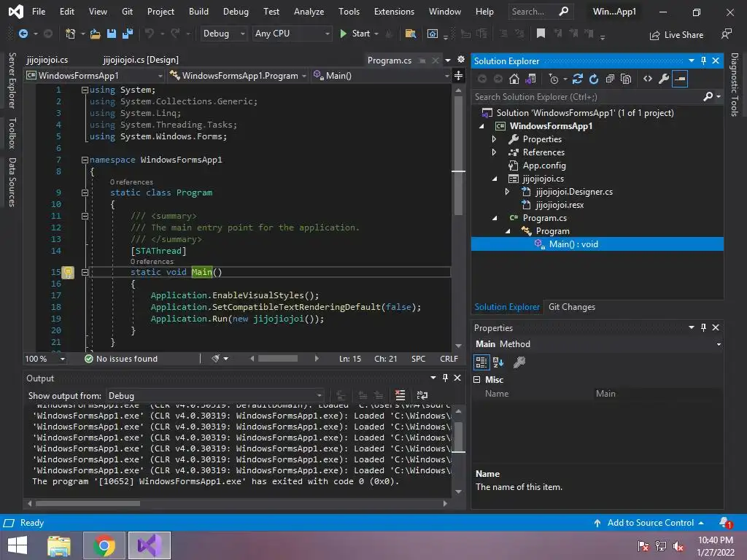Open the Show output from dropdown
This screenshot has height=560, width=747.
(x=215, y=396)
